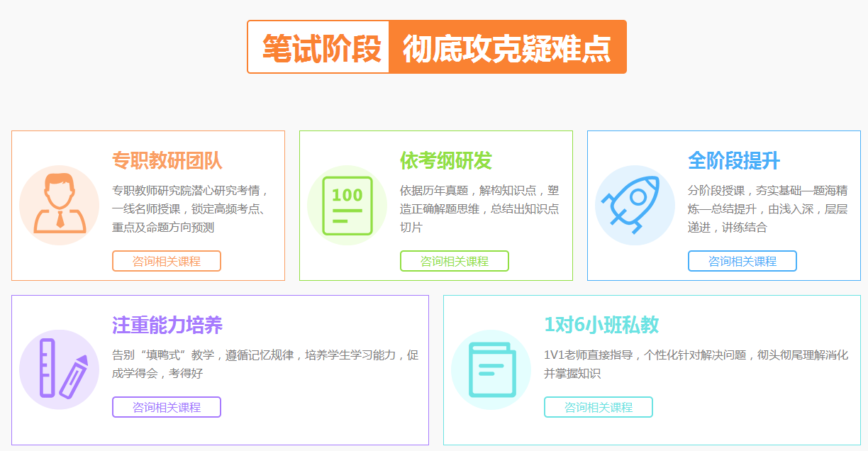Click the orange teacher avatar icon

tap(60, 205)
